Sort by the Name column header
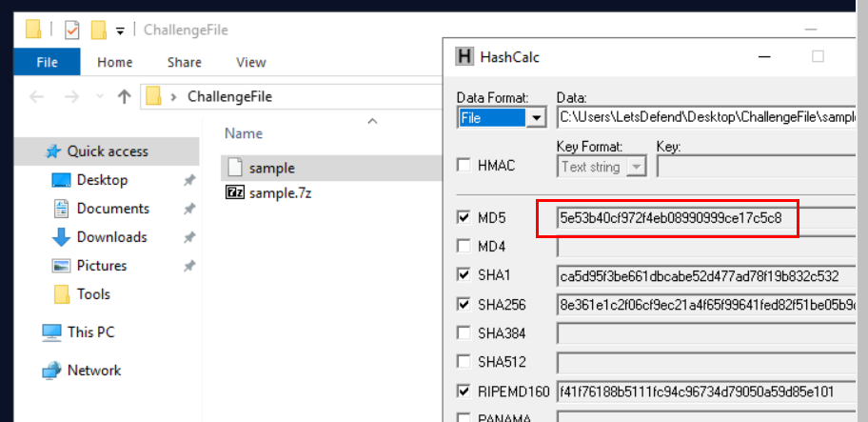The image size is (868, 422). pos(244,133)
